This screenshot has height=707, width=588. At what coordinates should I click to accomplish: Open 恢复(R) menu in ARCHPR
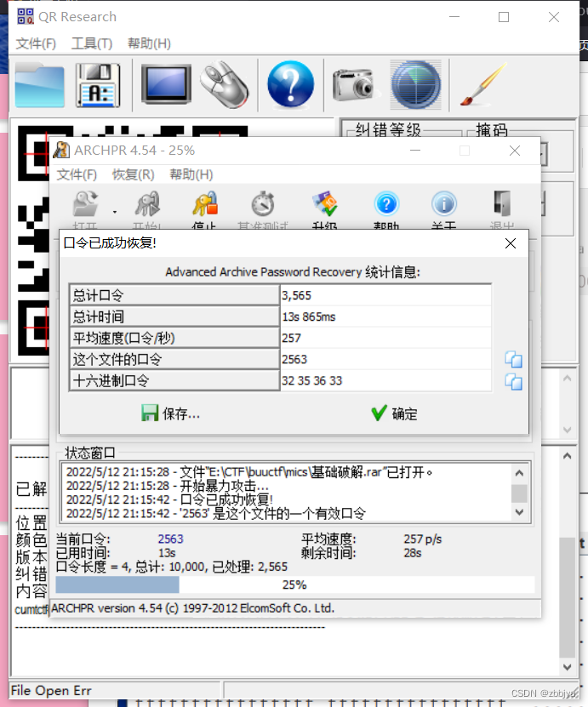134,174
